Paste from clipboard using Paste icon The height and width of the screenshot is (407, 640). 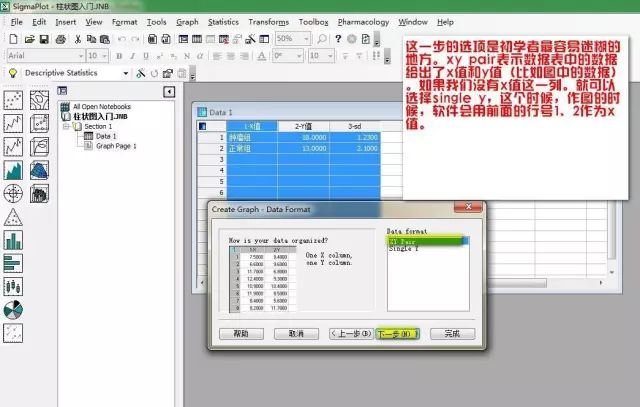[x=105, y=39]
